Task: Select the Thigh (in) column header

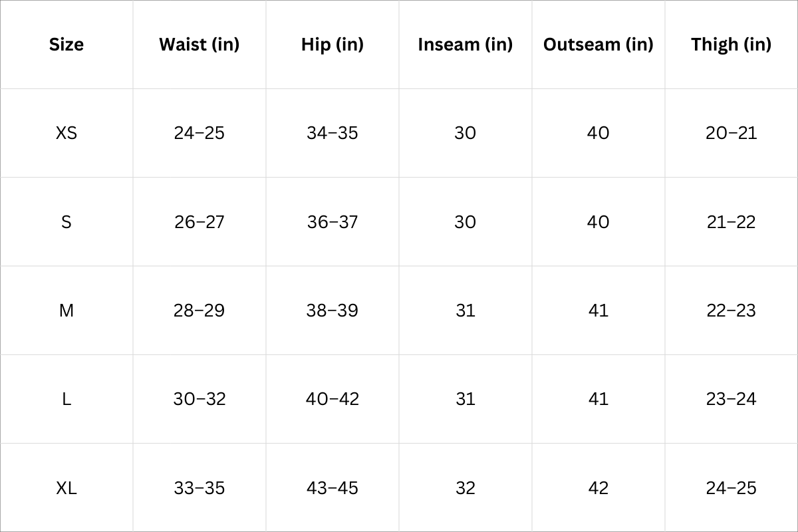Action: tap(731, 45)
